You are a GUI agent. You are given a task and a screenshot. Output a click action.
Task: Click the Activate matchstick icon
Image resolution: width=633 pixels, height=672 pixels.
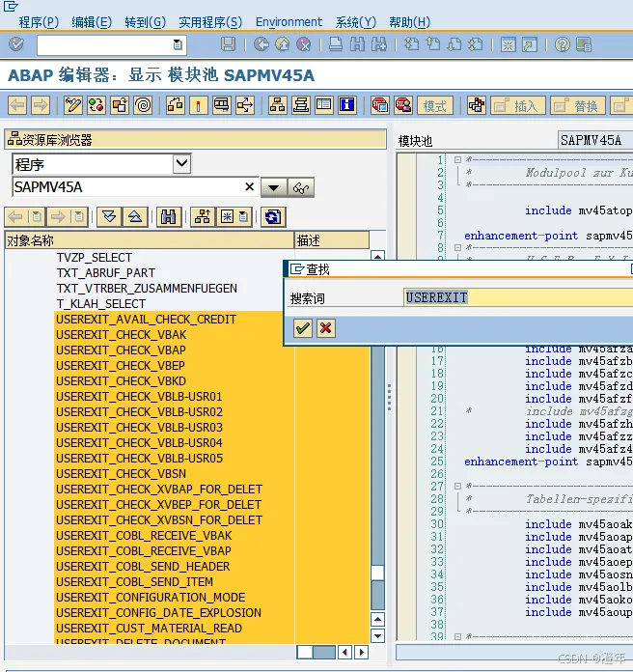(198, 105)
